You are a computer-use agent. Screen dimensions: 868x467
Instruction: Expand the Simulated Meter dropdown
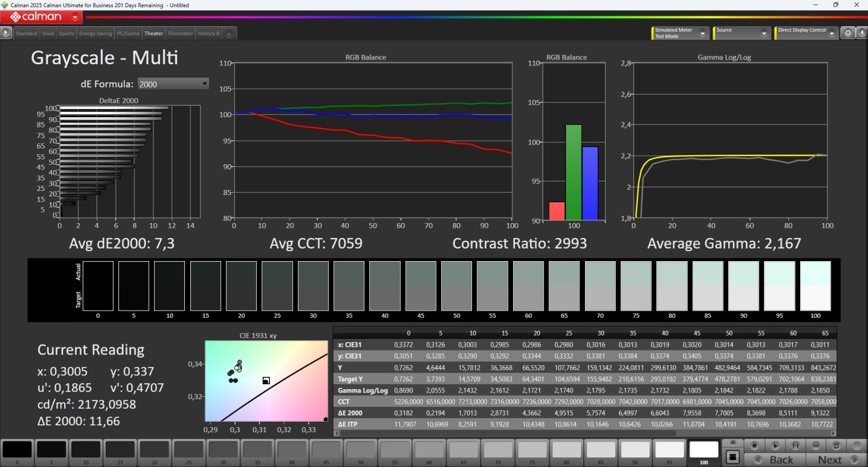[x=680, y=33]
